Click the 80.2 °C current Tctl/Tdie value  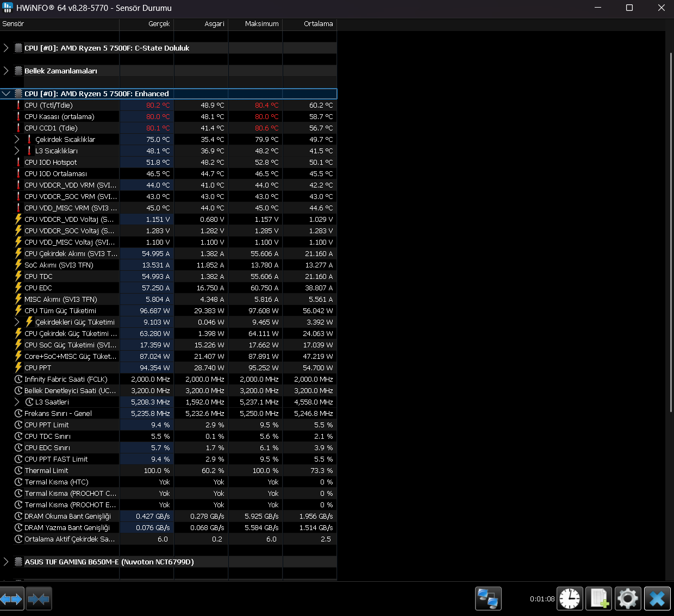158,105
